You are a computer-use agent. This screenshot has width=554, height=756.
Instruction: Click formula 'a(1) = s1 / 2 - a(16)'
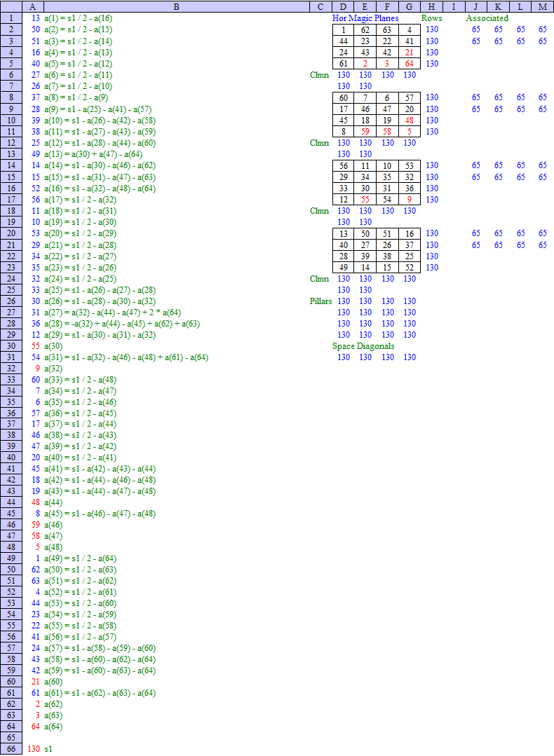tap(78, 18)
